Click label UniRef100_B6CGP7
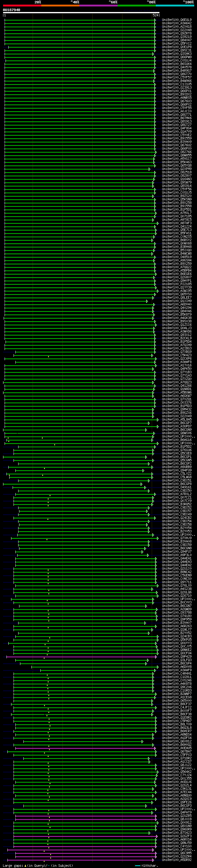Viewport: 197px width, 868px height. pos(177,423)
